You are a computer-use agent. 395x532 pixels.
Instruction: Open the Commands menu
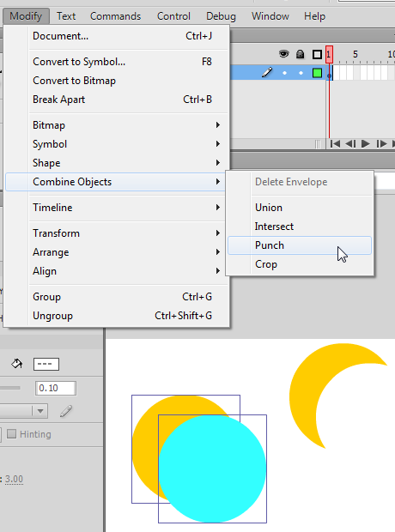point(115,16)
